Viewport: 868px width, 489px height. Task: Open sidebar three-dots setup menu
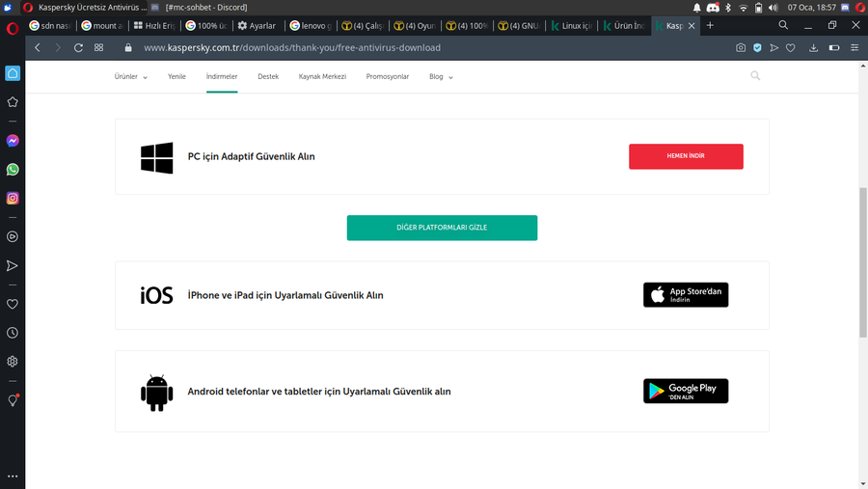pos(13,476)
